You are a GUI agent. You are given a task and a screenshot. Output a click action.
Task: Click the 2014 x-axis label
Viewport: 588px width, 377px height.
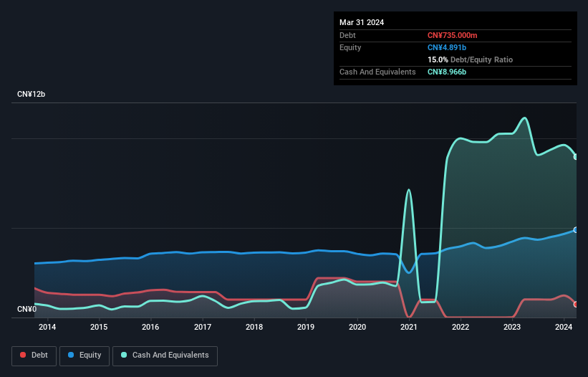pos(47,327)
